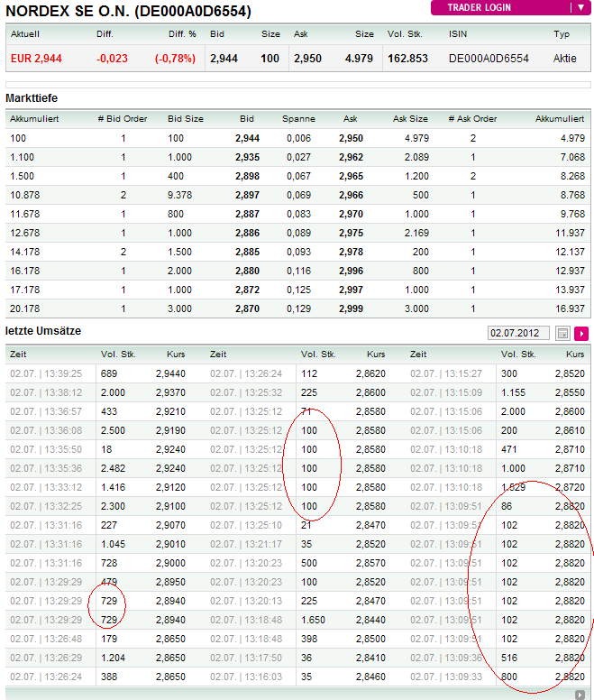Select trade time 13:38:12

coord(63,392)
